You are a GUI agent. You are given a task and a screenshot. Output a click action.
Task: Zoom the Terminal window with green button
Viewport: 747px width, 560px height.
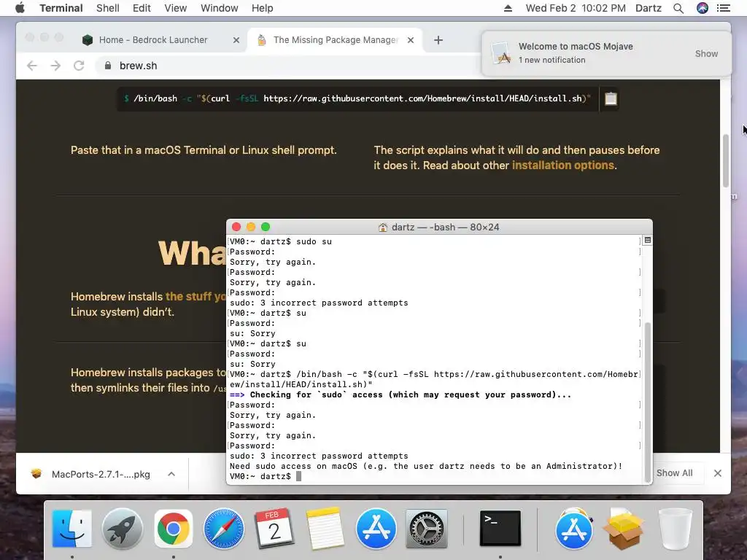click(x=266, y=227)
